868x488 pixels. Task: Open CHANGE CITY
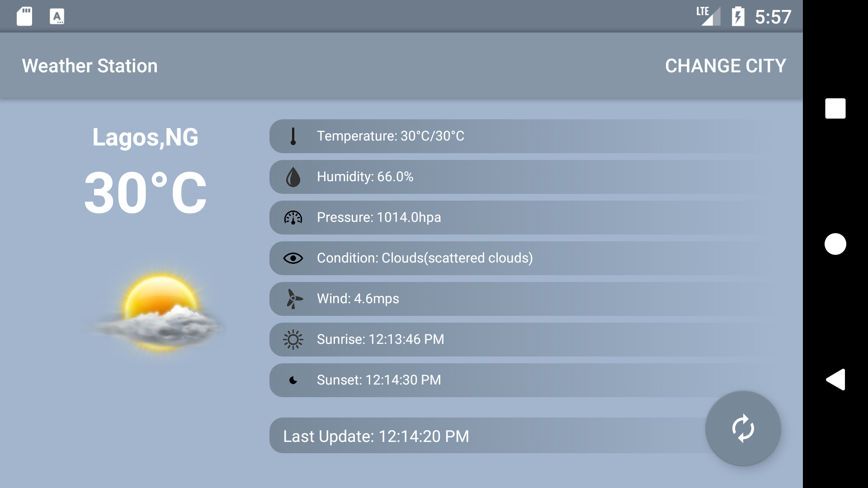tap(725, 66)
